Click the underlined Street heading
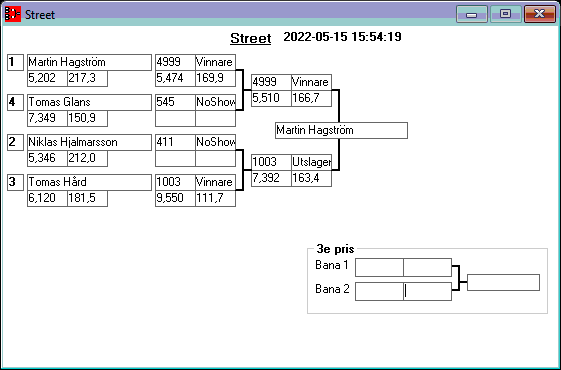The width and height of the screenshot is (561, 370). click(250, 38)
